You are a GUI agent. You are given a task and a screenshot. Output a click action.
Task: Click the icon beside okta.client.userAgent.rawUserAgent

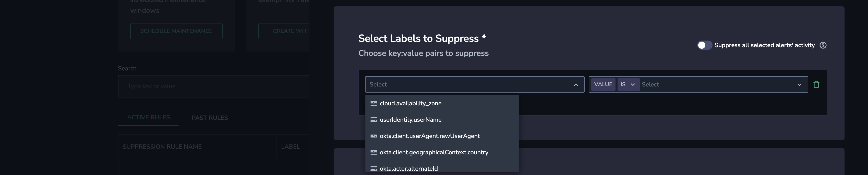click(x=373, y=136)
